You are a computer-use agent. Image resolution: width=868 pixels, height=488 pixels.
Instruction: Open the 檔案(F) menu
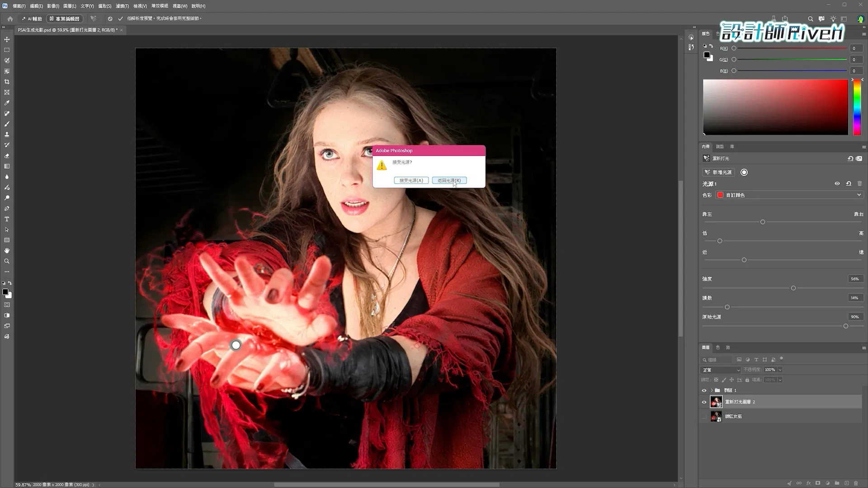point(19,6)
